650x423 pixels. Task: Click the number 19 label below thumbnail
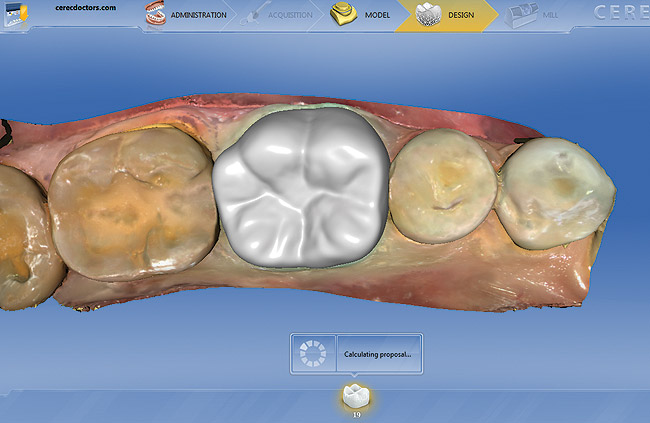click(357, 414)
